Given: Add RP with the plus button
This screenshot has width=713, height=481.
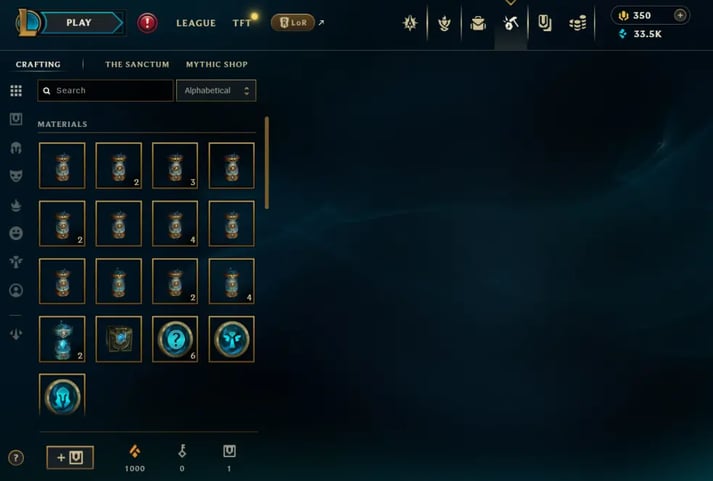Looking at the screenshot, I should click(680, 15).
